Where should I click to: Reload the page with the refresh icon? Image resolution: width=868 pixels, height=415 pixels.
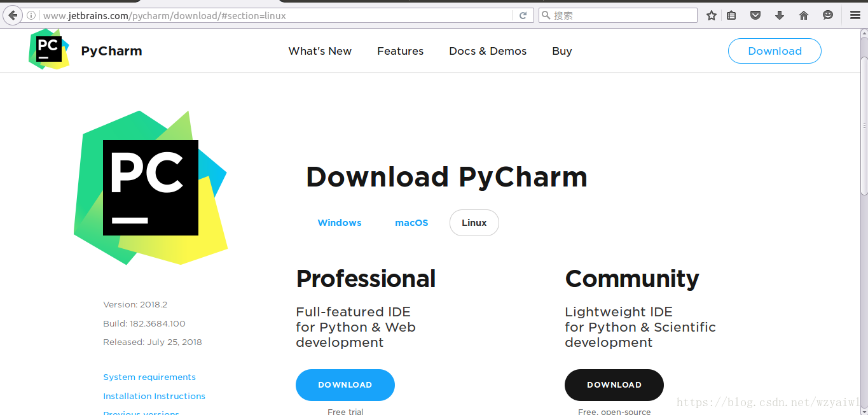pos(523,15)
